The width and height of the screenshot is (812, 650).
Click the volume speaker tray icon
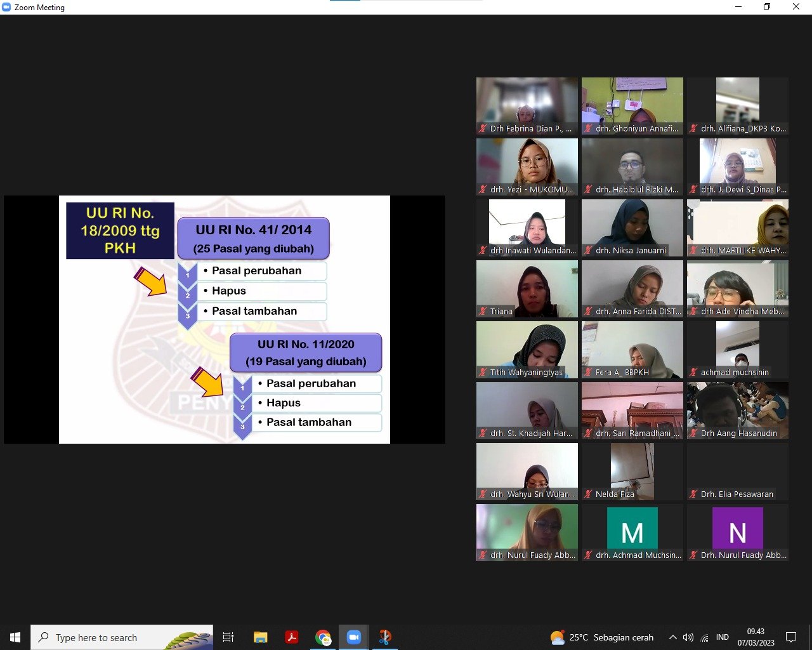click(x=688, y=637)
